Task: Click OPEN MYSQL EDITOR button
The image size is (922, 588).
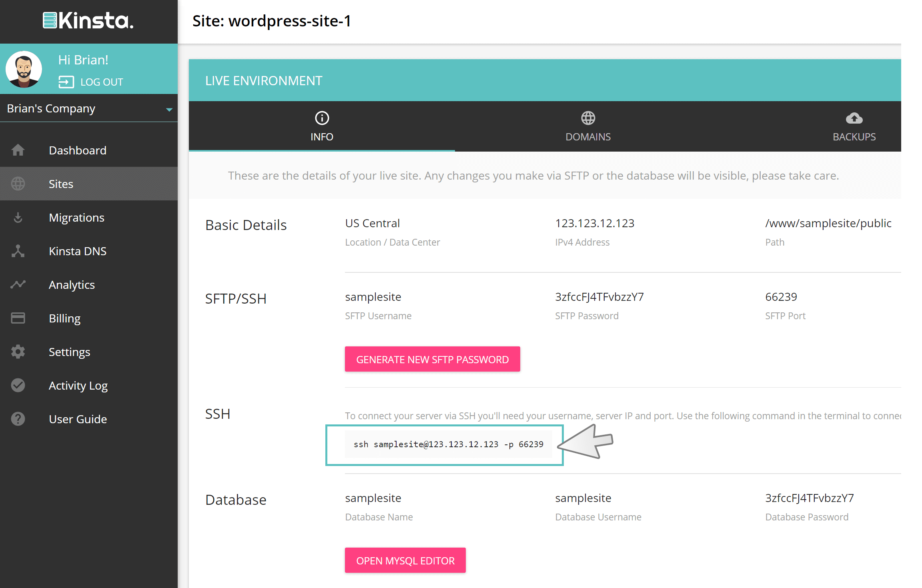Action: pyautogui.click(x=405, y=560)
